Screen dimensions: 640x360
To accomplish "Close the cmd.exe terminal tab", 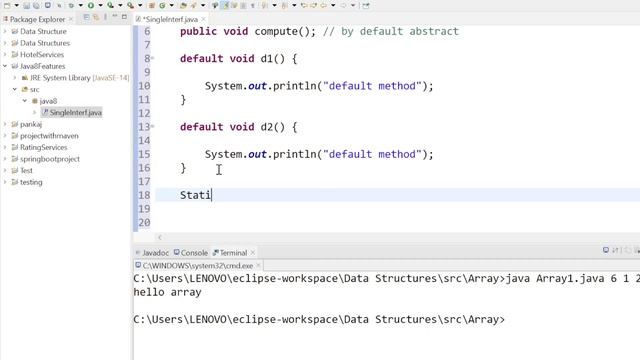I will [x=258, y=265].
